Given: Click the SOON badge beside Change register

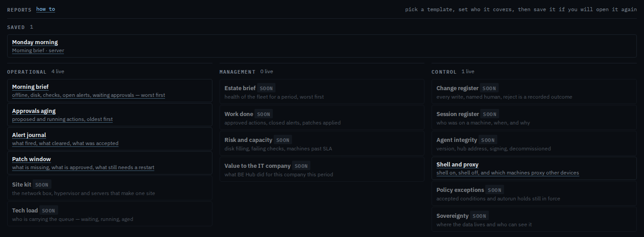Looking at the screenshot, I should click(x=489, y=88).
